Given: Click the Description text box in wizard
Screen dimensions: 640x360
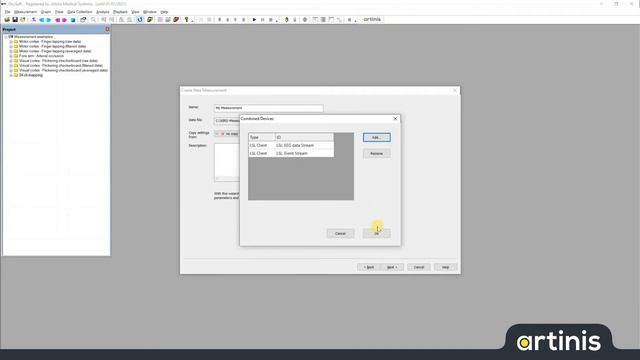Looking at the screenshot, I should tap(227, 162).
